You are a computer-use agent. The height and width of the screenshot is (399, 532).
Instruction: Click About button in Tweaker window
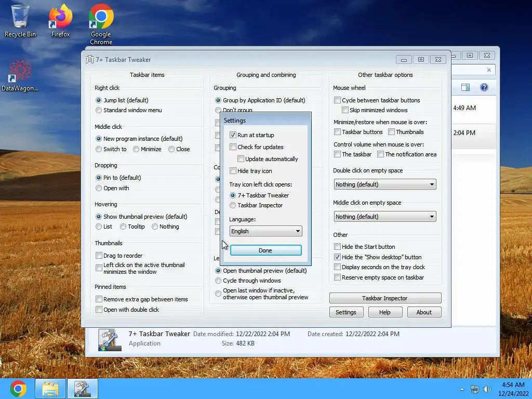pyautogui.click(x=424, y=312)
